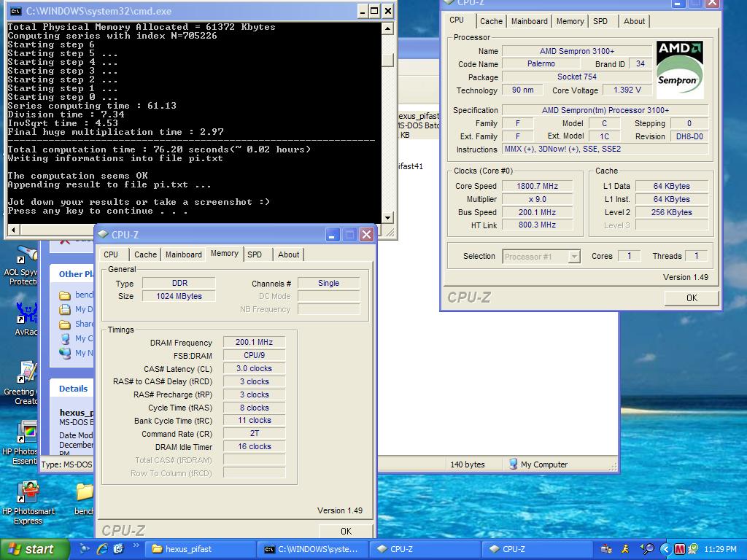The width and height of the screenshot is (747, 560).
Task: Expand hidden system tray icons arrow
Action: (x=665, y=549)
